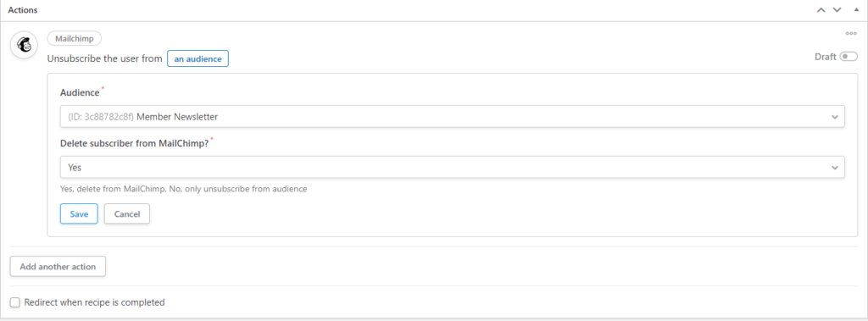868x321 pixels.
Task: Open the three-dots action options menu
Action: click(851, 34)
